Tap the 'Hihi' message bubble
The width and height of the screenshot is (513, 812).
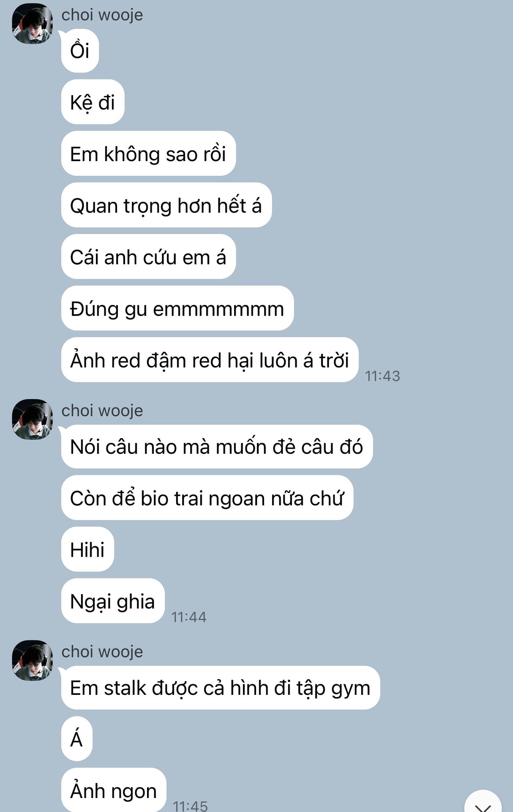[87, 549]
